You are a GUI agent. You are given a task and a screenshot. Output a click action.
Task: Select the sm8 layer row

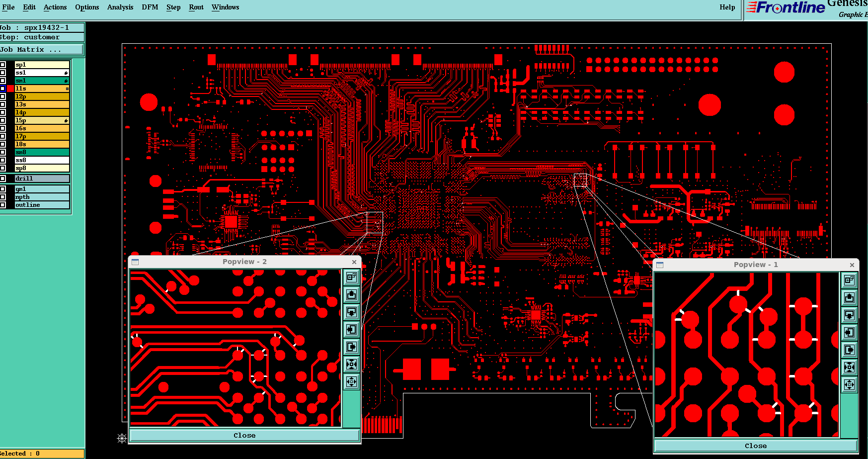coord(42,152)
